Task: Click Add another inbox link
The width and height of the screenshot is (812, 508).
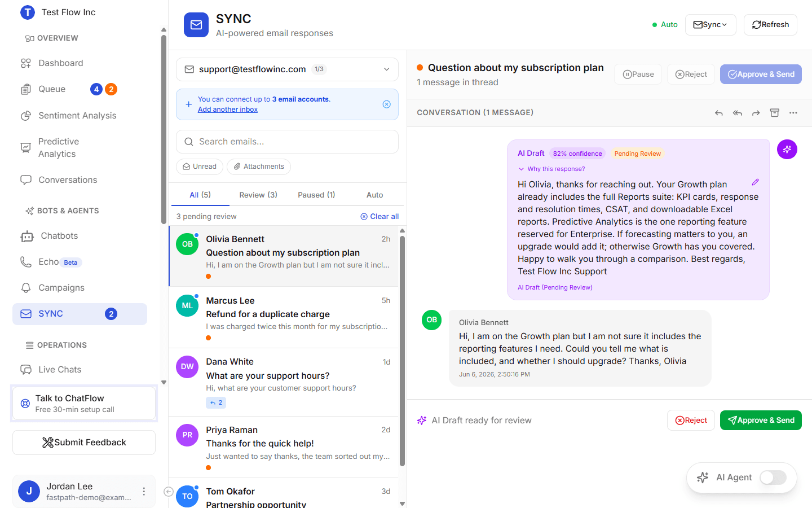Action: pyautogui.click(x=228, y=110)
